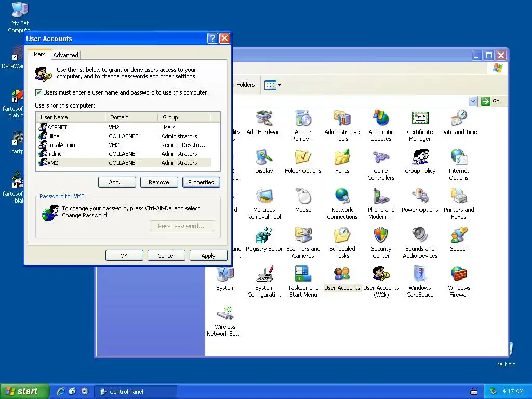Open Phone and Modem icon
This screenshot has height=399, width=532.
click(x=381, y=203)
